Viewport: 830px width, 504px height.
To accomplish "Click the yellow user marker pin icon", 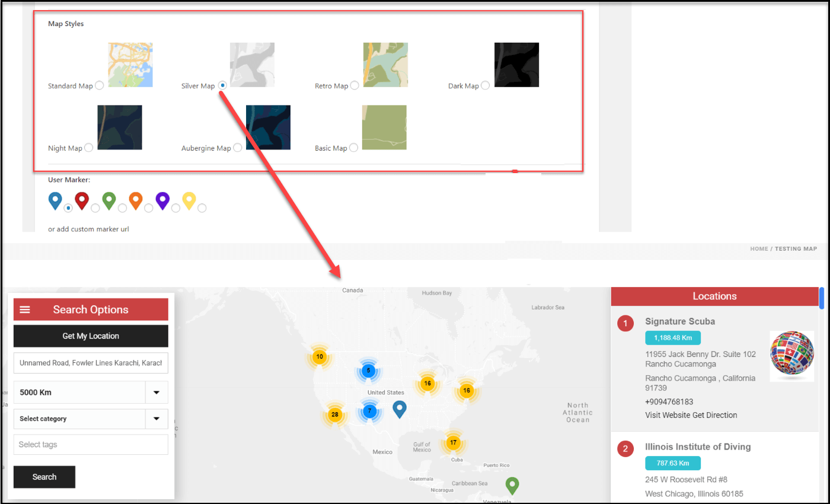I will 189,201.
